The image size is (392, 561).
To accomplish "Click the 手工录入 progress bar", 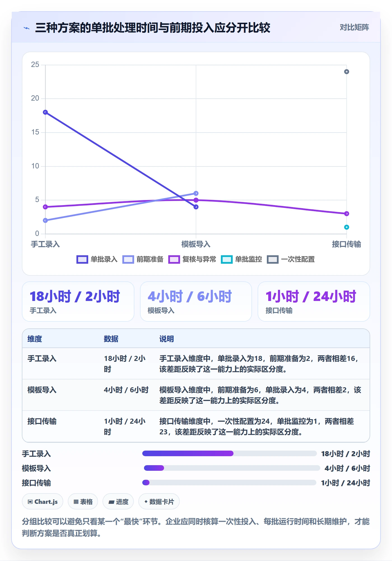I will 230,453.
